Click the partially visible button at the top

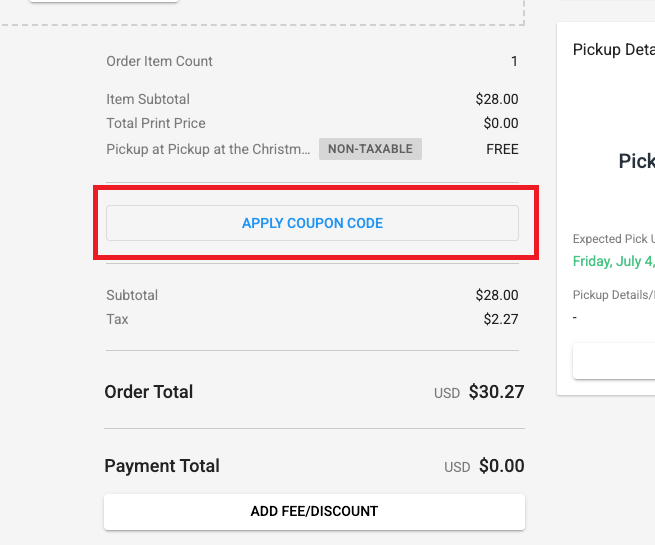104,1
